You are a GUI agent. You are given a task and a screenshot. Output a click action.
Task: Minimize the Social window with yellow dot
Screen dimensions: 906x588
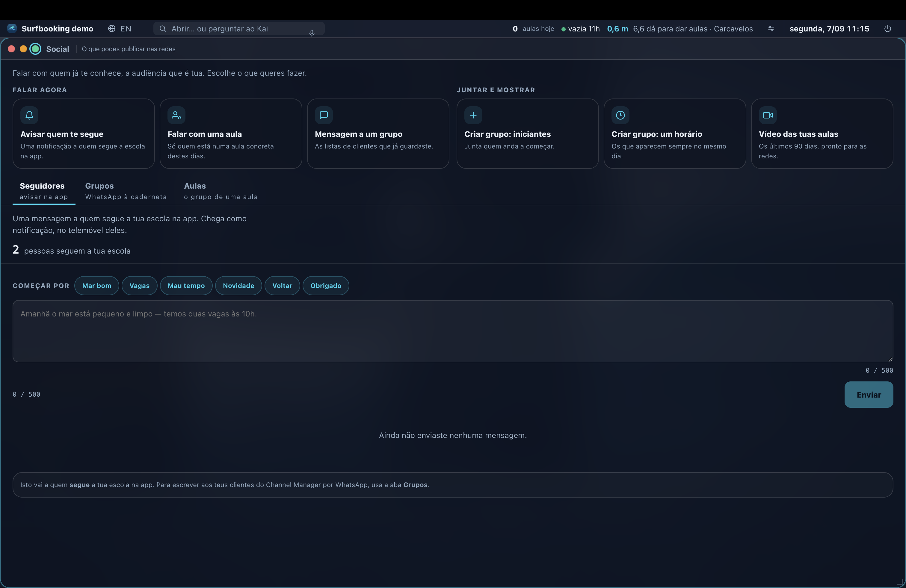pos(23,49)
